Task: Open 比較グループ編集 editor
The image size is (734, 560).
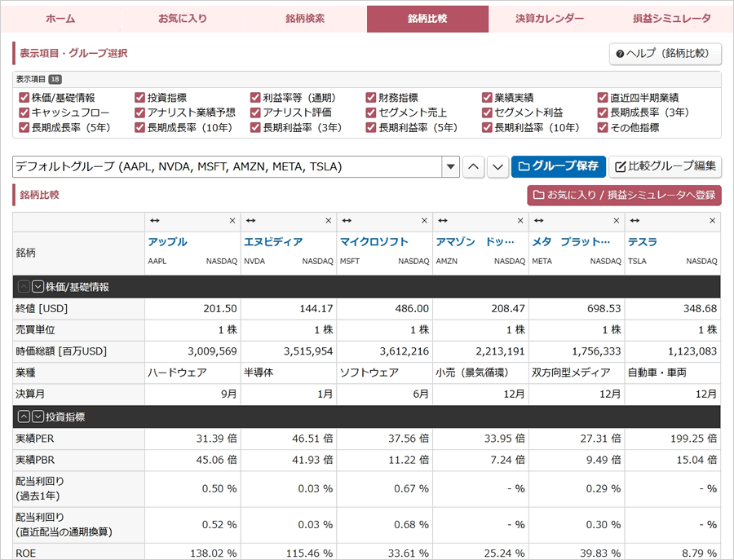Action: click(665, 166)
